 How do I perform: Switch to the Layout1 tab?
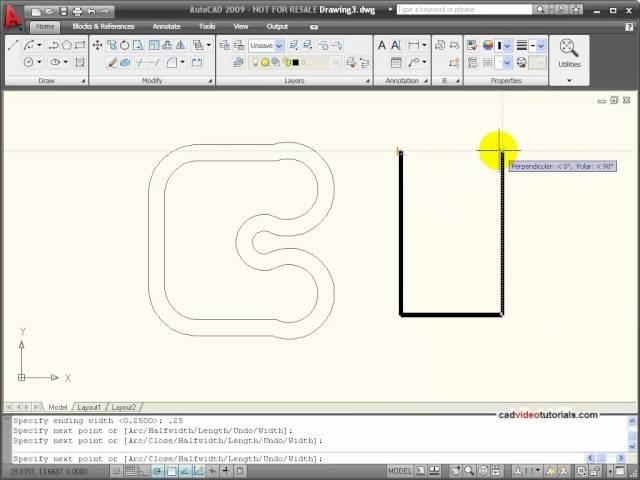[x=89, y=407]
